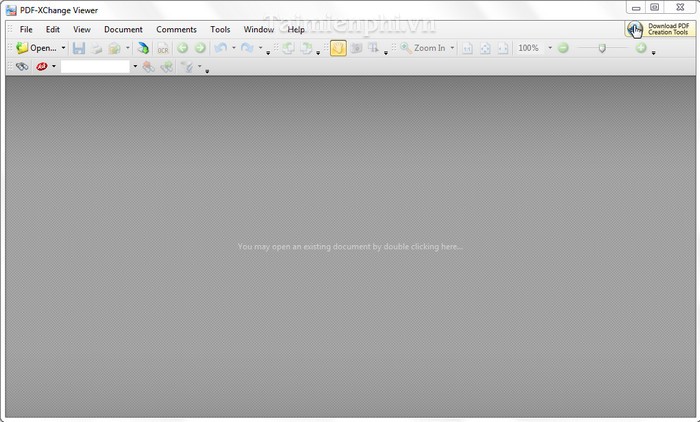Open the Document menu

click(123, 29)
